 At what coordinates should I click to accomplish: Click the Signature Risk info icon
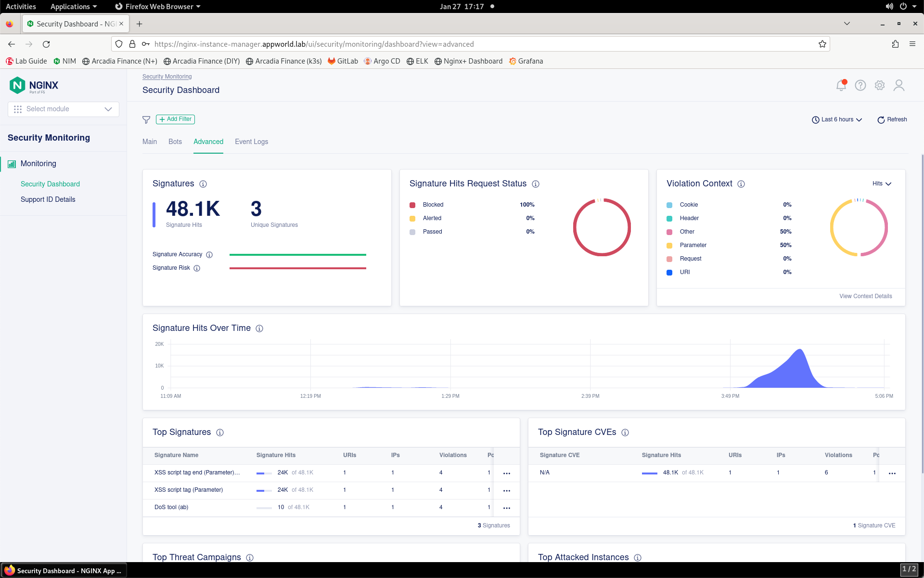[197, 268]
